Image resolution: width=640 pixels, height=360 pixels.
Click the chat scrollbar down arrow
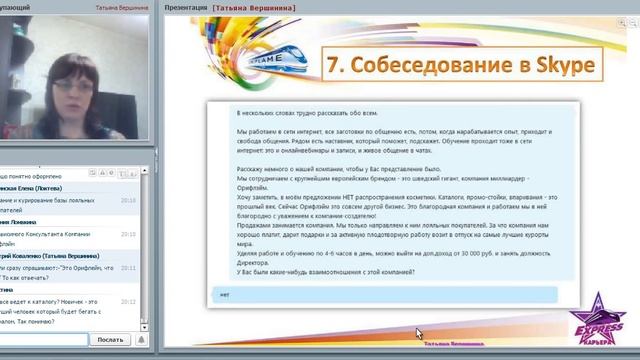[144, 327]
